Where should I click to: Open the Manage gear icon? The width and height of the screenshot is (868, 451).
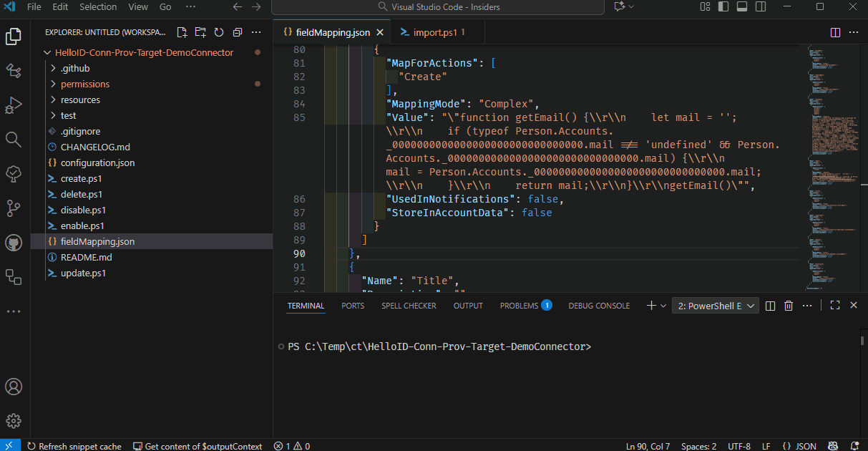click(14, 421)
